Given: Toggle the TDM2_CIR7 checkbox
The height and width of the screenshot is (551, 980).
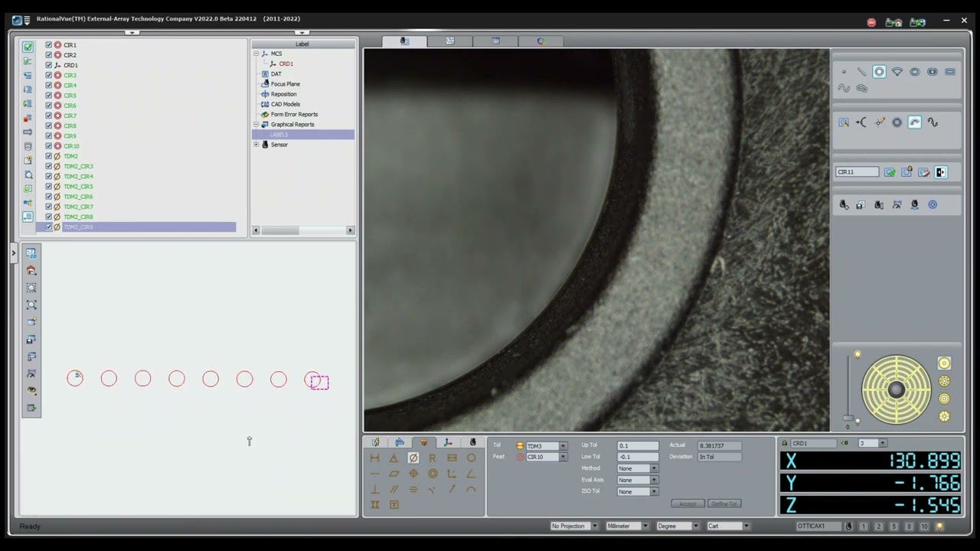Looking at the screenshot, I should point(49,207).
